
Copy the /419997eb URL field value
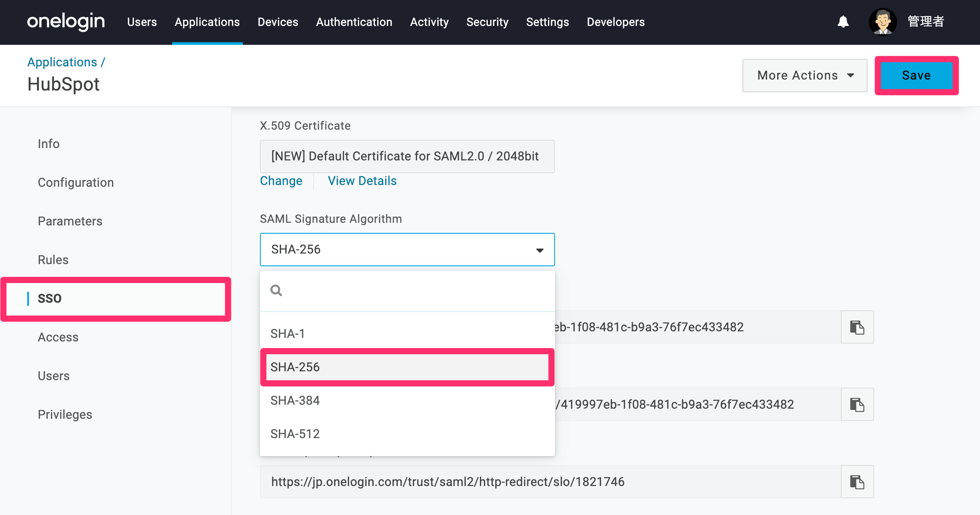coord(857,404)
